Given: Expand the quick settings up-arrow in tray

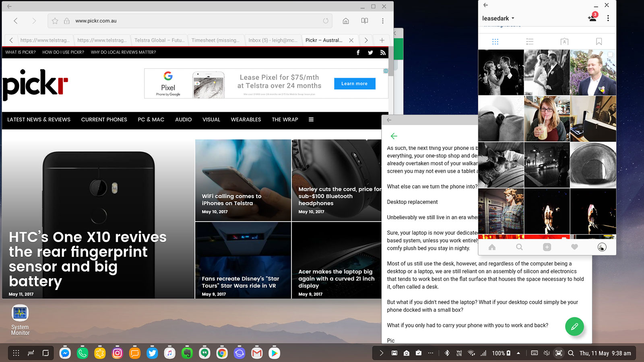Looking at the screenshot, I should point(518,353).
